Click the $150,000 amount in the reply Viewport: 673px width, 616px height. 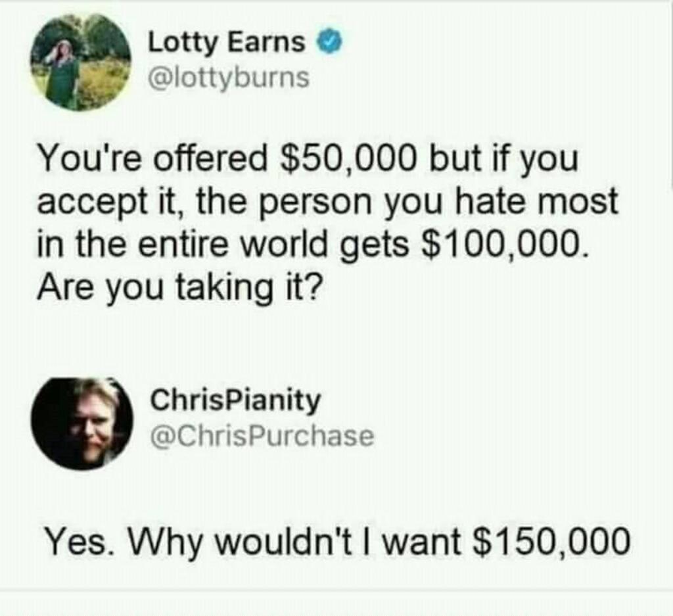coord(551,540)
